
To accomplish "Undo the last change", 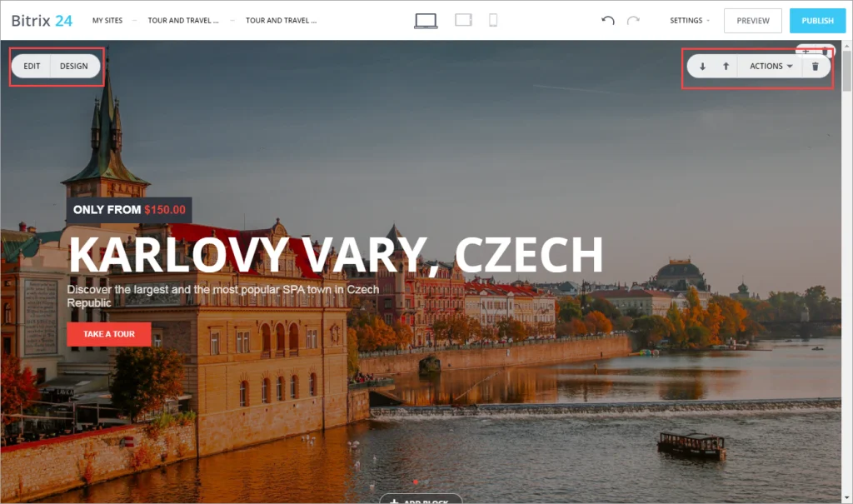I will [x=607, y=20].
